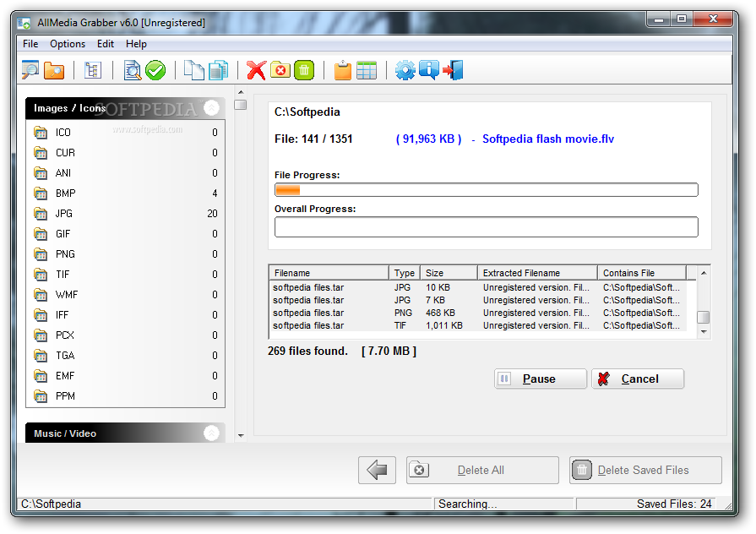Sort by Contains File column header
Image resolution: width=756 pixels, height=534 pixels.
[x=642, y=273]
